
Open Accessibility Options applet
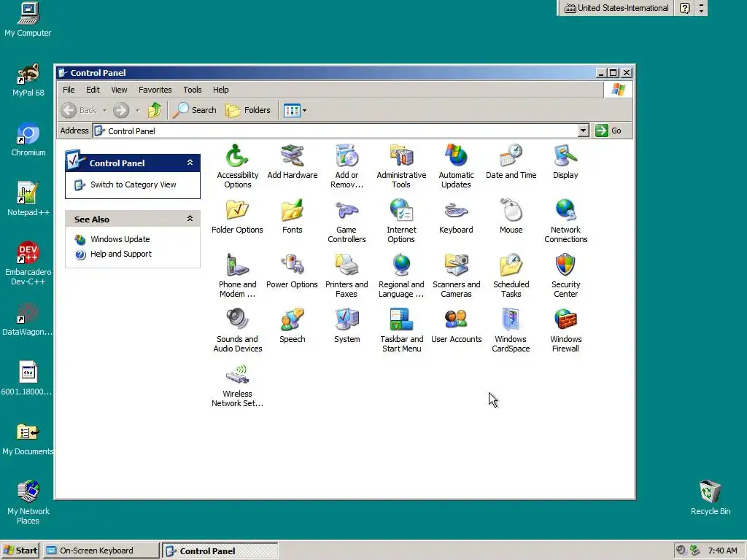point(237,166)
